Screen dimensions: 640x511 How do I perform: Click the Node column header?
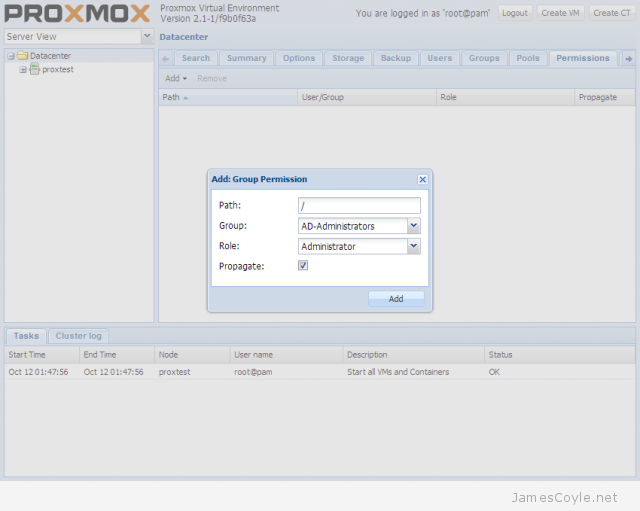[192, 355]
